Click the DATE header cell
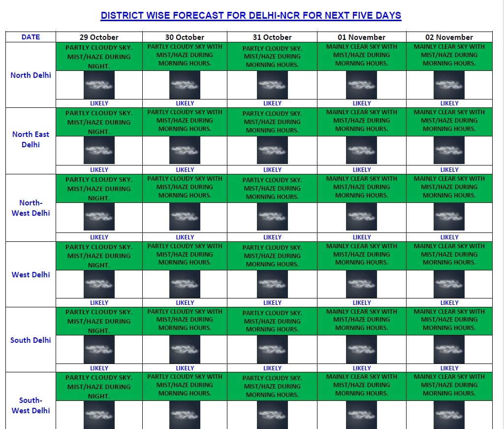Viewport: 504px width, 429px height. tap(31, 37)
